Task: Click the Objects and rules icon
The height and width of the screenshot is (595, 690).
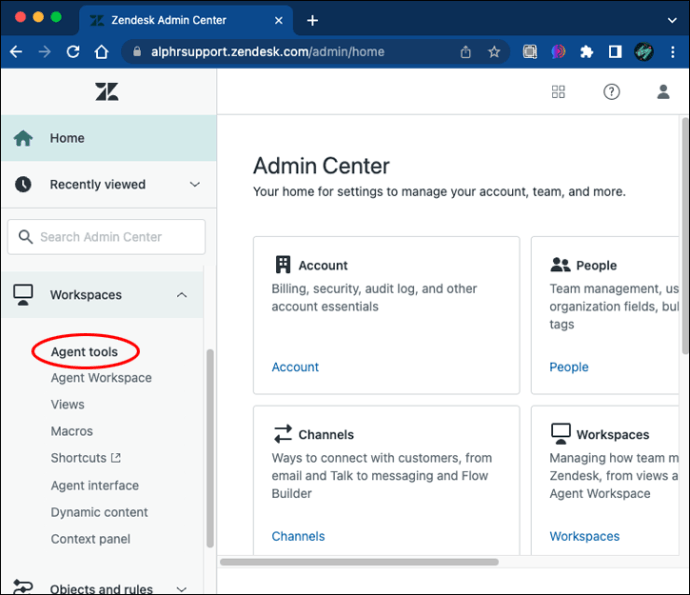Action: 23,588
